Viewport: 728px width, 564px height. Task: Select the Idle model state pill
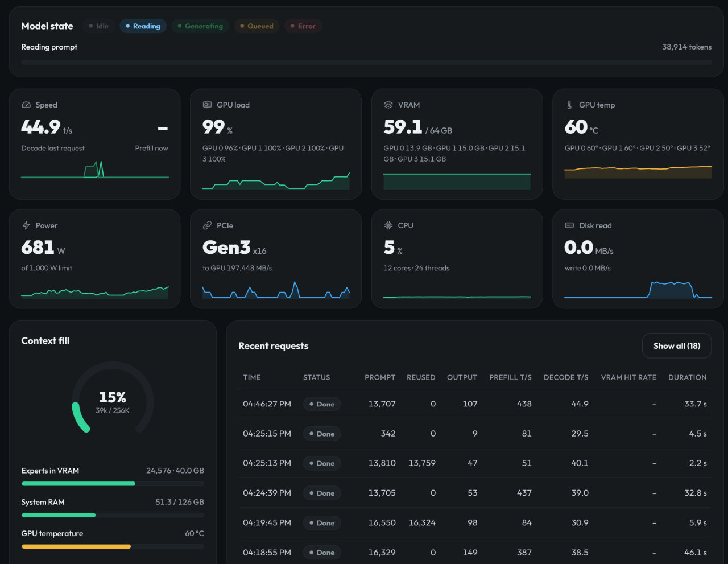click(99, 26)
